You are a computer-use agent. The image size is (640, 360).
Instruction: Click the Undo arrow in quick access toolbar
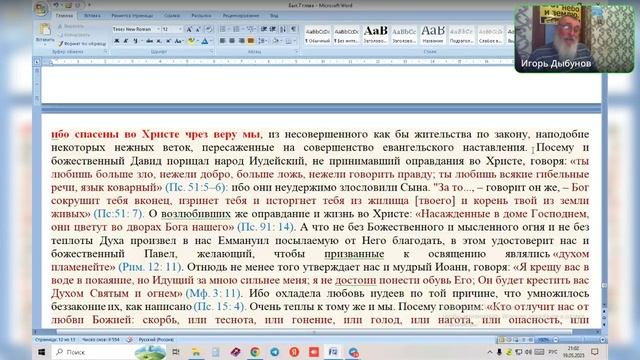pyautogui.click(x=56, y=5)
